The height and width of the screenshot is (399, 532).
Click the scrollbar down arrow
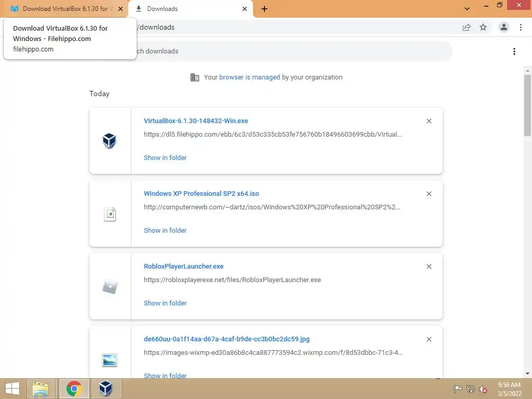click(527, 374)
